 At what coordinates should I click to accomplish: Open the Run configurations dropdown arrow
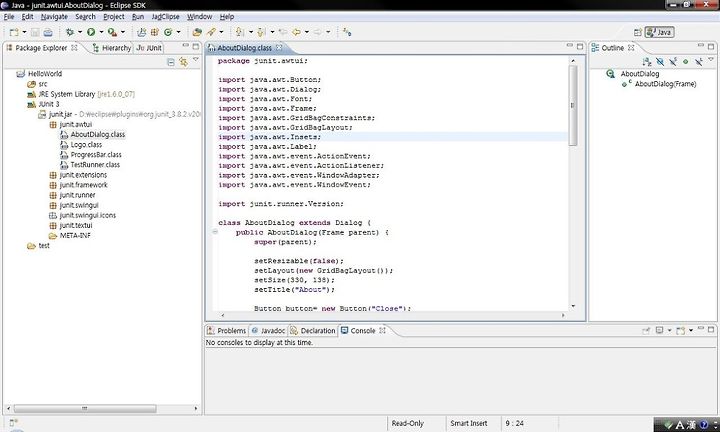(101, 32)
